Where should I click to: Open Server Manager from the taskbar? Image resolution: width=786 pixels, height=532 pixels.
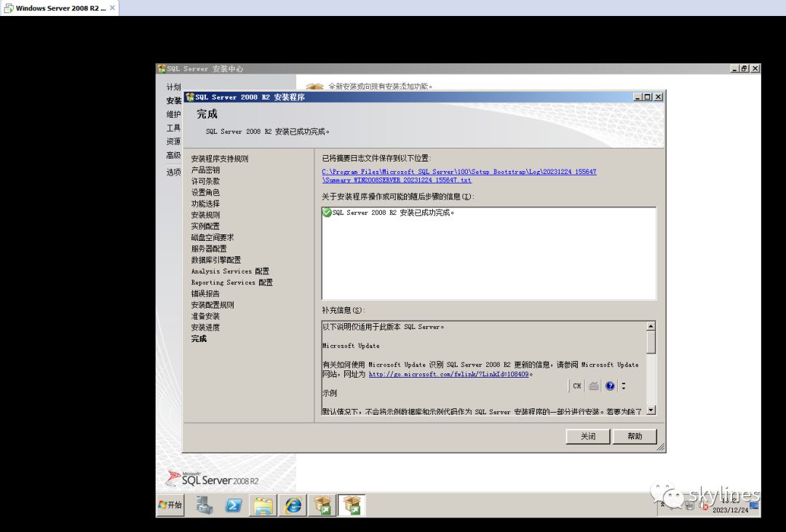204,505
